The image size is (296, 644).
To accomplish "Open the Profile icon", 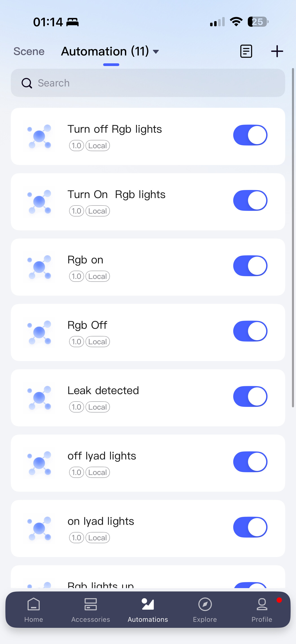I will tap(262, 604).
